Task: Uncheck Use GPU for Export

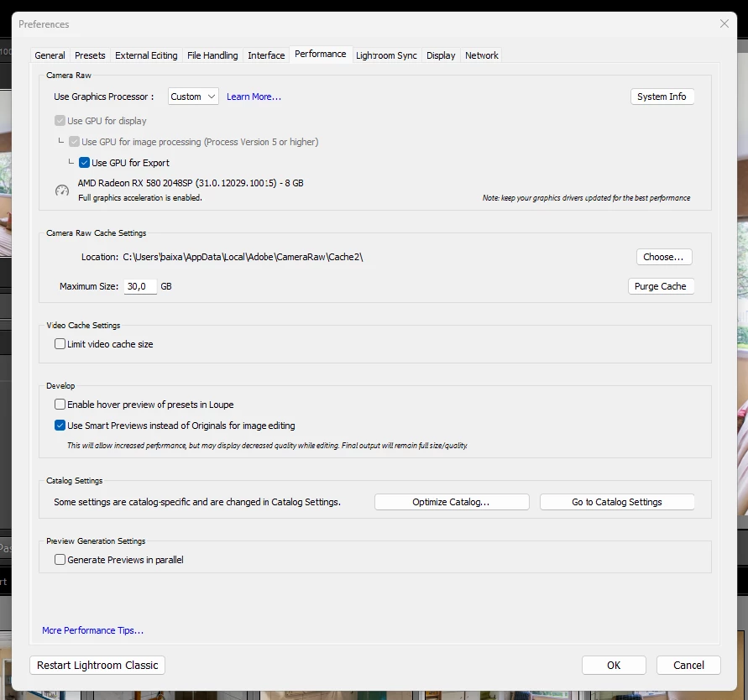Action: (x=85, y=163)
